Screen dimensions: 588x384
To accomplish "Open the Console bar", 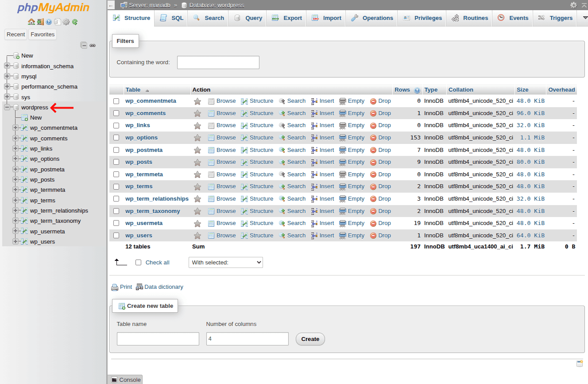I will click(126, 380).
